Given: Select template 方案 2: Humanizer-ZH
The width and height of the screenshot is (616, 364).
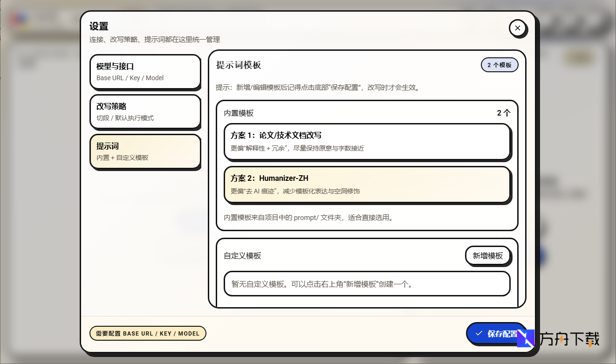Looking at the screenshot, I should [367, 184].
